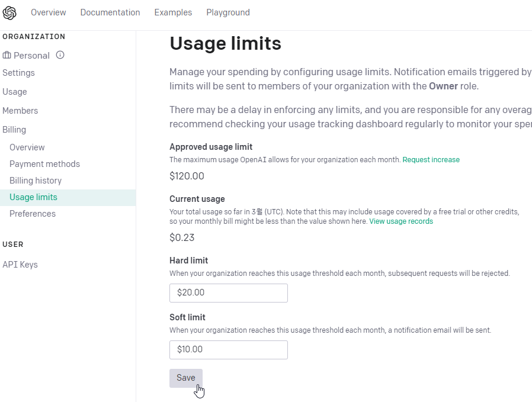Select Settings in the sidebar
The height and width of the screenshot is (402, 532).
tap(18, 73)
